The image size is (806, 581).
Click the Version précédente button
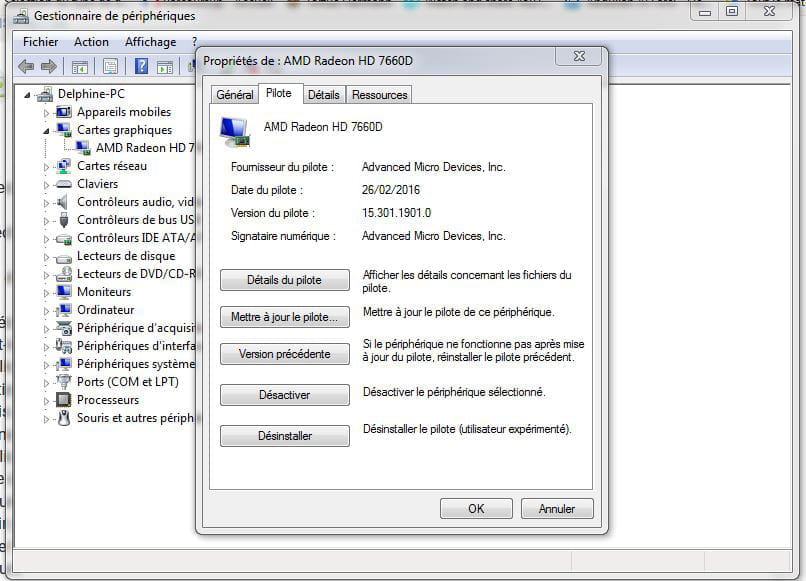coord(285,354)
